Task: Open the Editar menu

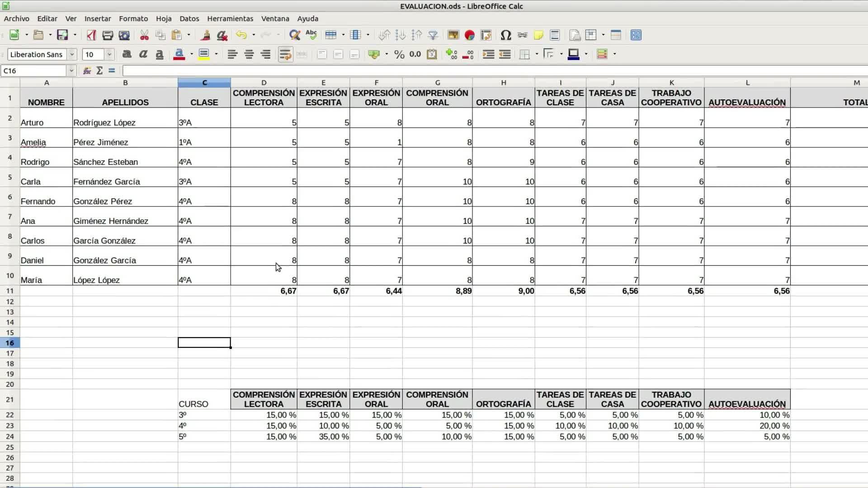Action: [47, 19]
